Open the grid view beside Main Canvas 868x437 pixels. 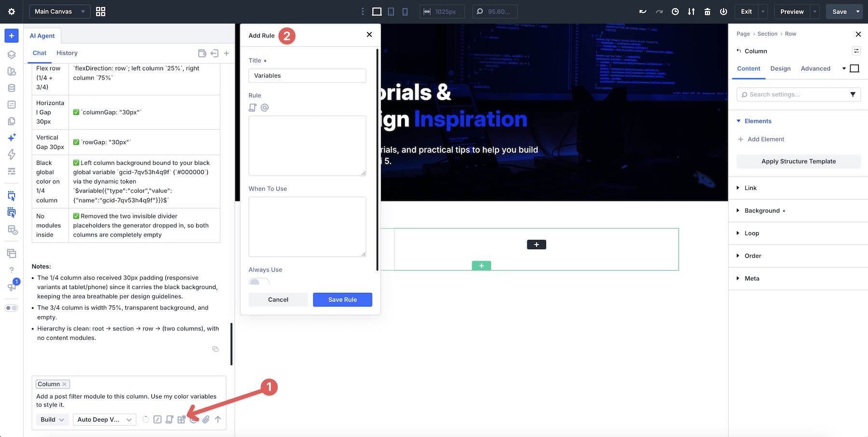coord(100,12)
